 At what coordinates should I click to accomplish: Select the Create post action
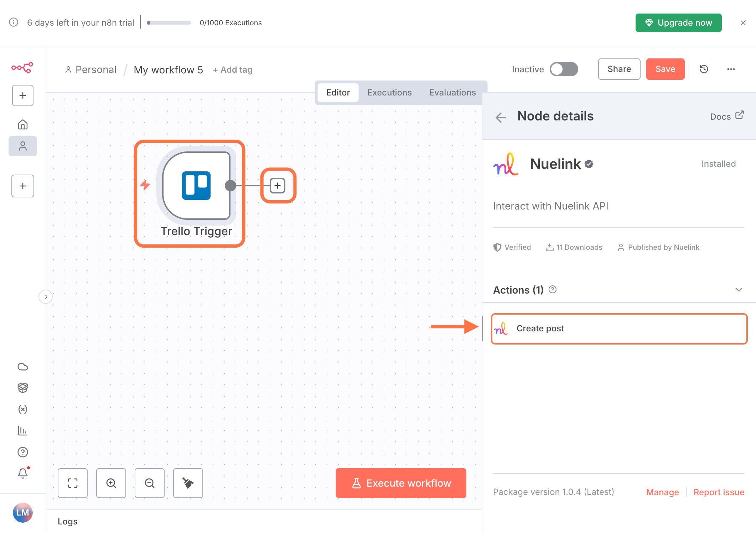coord(619,328)
